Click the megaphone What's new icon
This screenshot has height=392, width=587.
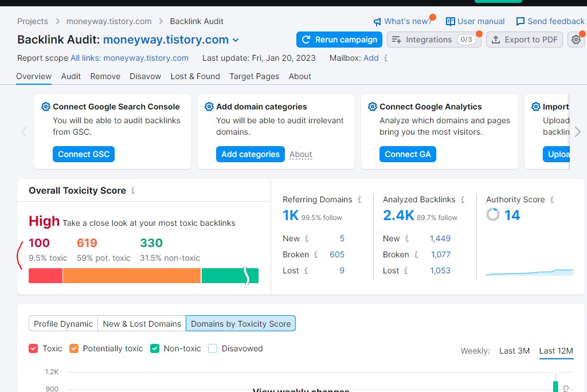pyautogui.click(x=377, y=22)
